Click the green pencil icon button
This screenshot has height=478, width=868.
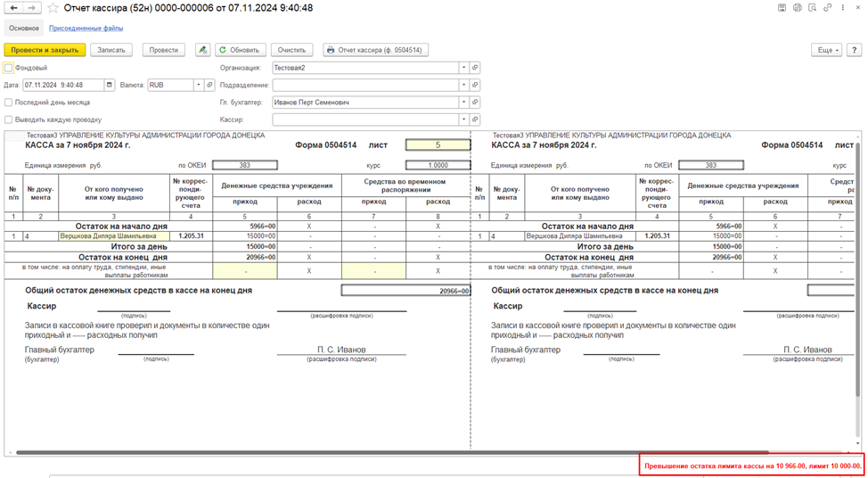[x=202, y=50]
